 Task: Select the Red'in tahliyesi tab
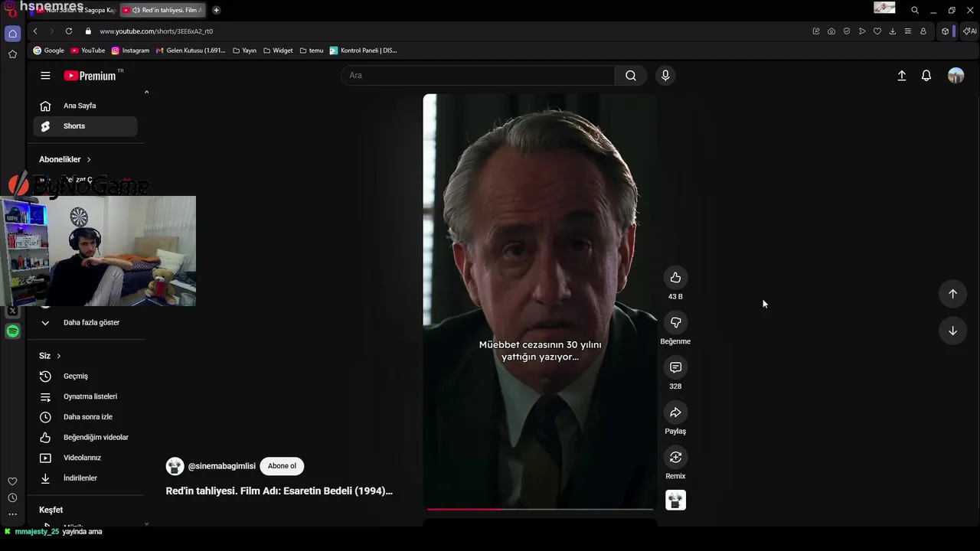click(x=163, y=10)
